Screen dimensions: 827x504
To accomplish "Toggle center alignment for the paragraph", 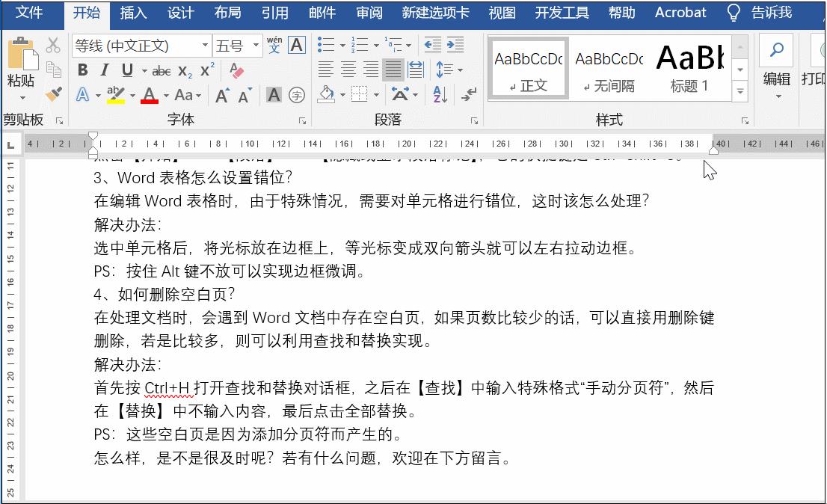I will 348,70.
